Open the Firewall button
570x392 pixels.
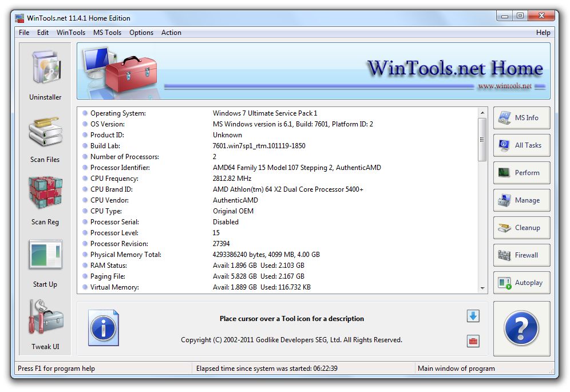coord(521,255)
